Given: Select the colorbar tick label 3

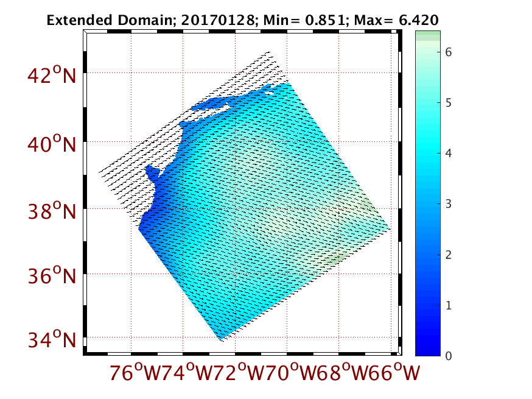Looking at the screenshot, I should click(448, 204).
